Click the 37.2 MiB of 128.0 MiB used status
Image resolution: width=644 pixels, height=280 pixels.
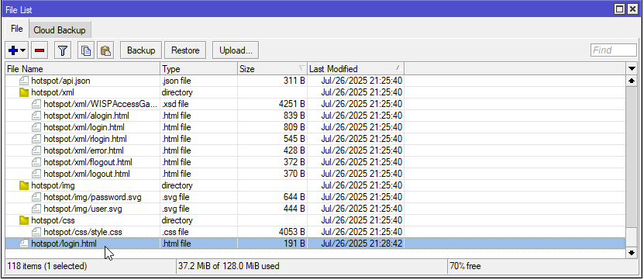pyautogui.click(x=229, y=266)
